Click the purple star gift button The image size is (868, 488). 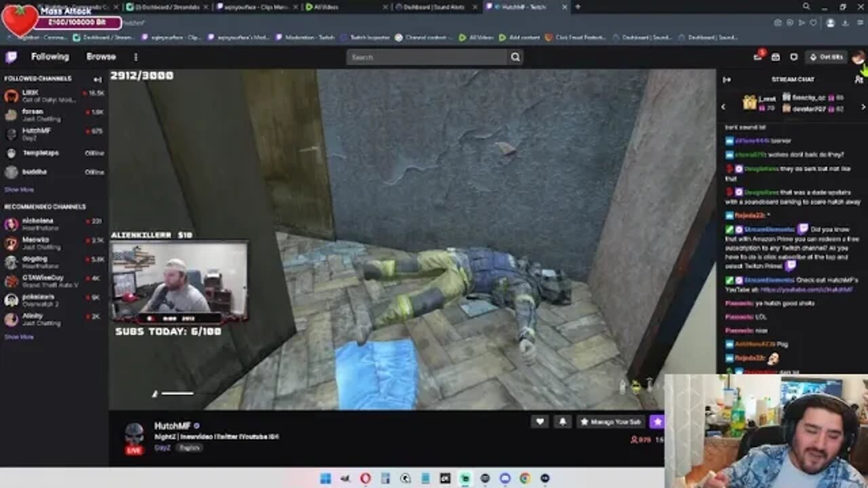pos(657,422)
